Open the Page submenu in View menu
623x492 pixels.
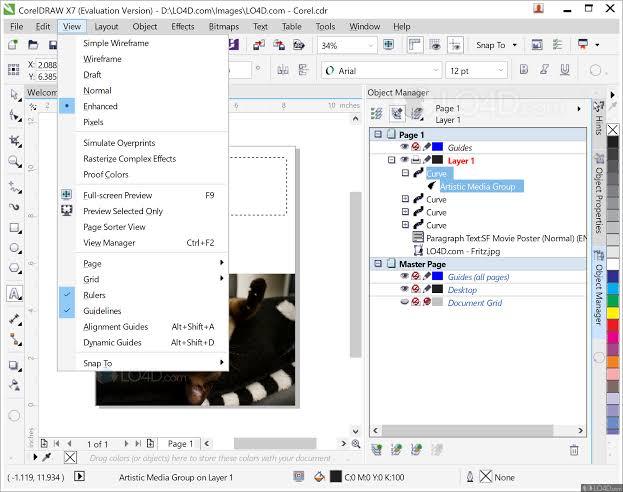tap(143, 263)
